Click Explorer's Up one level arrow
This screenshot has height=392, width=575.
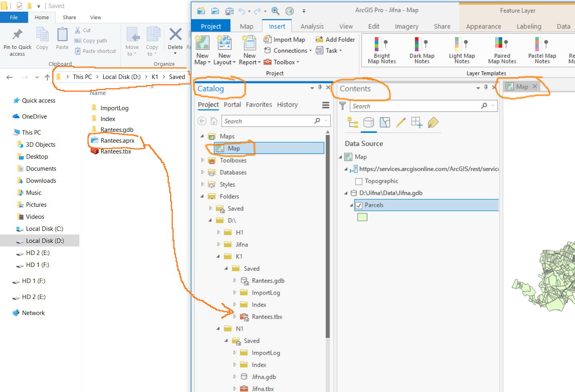tap(47, 77)
